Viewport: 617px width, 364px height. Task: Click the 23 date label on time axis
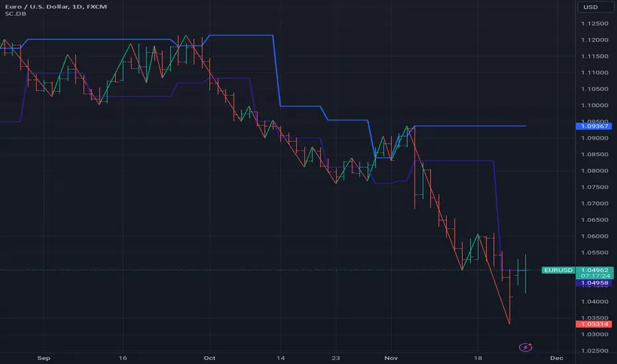pos(335,358)
